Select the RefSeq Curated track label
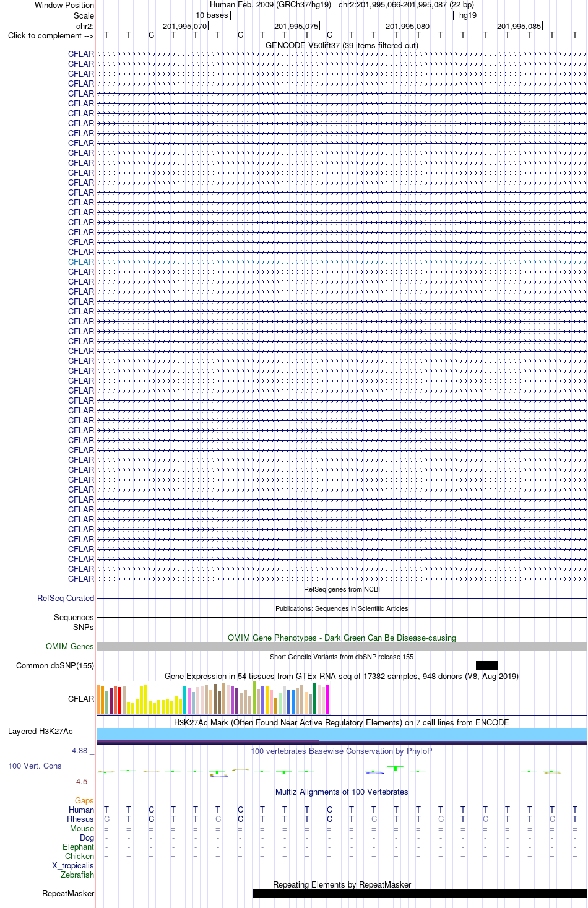The height and width of the screenshot is (908, 588). tap(66, 598)
